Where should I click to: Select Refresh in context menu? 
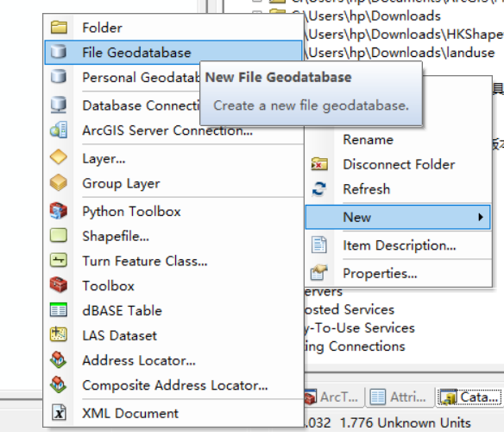pos(398,189)
